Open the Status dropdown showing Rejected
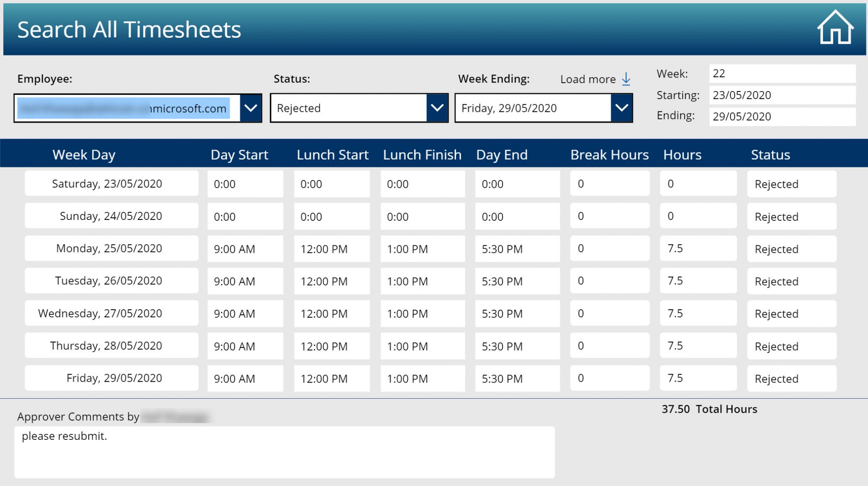 coord(437,108)
